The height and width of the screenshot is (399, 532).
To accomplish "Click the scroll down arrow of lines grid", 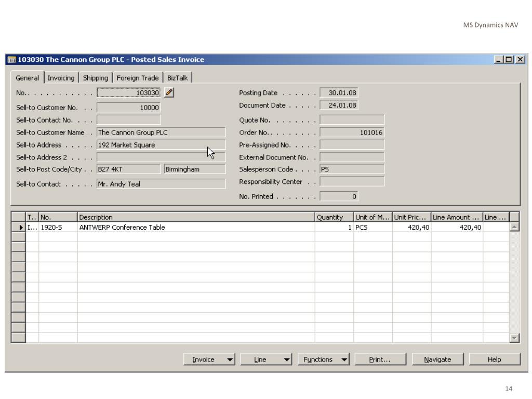I will click(514, 338).
